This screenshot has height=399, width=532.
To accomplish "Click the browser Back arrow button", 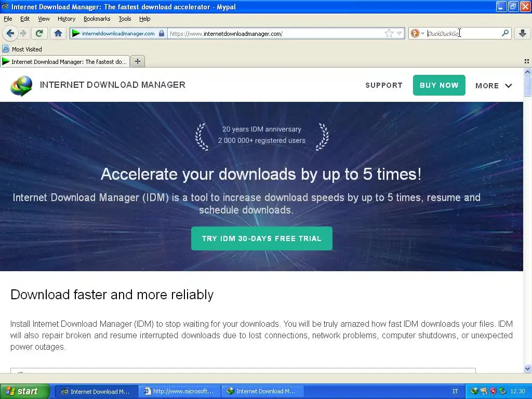I will coord(10,33).
